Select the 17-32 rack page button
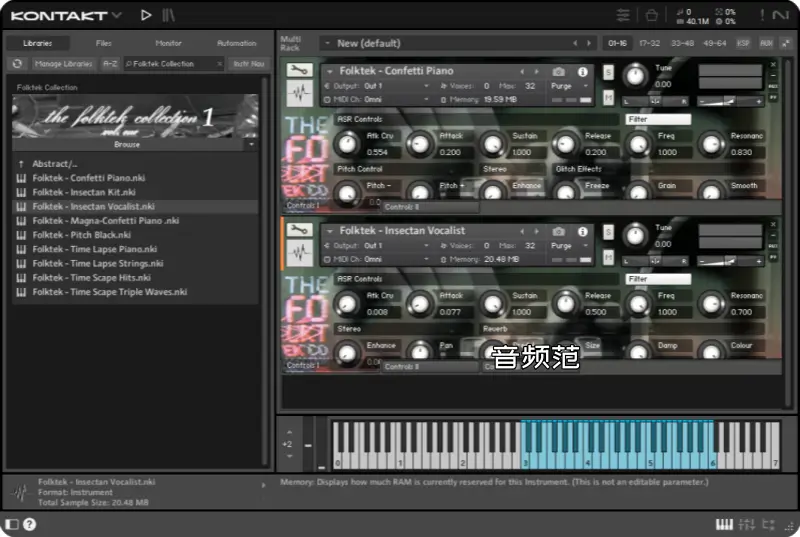The height and width of the screenshot is (537, 800). [x=649, y=43]
